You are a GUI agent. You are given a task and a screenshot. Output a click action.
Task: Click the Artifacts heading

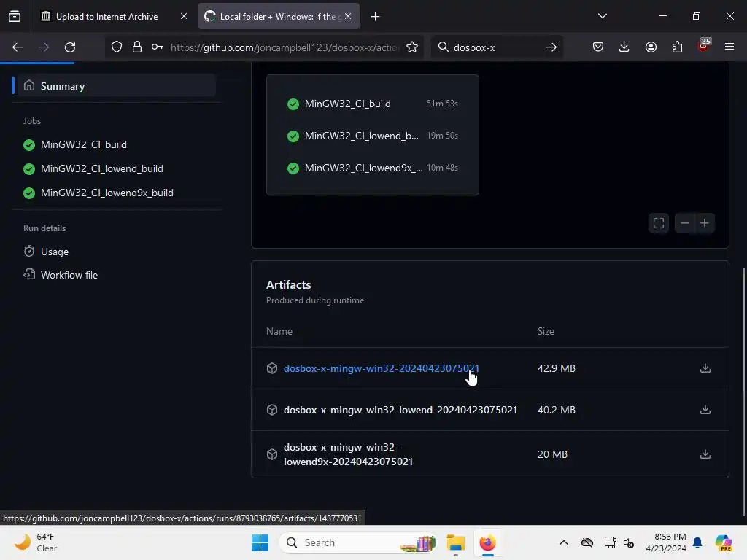pyautogui.click(x=289, y=285)
